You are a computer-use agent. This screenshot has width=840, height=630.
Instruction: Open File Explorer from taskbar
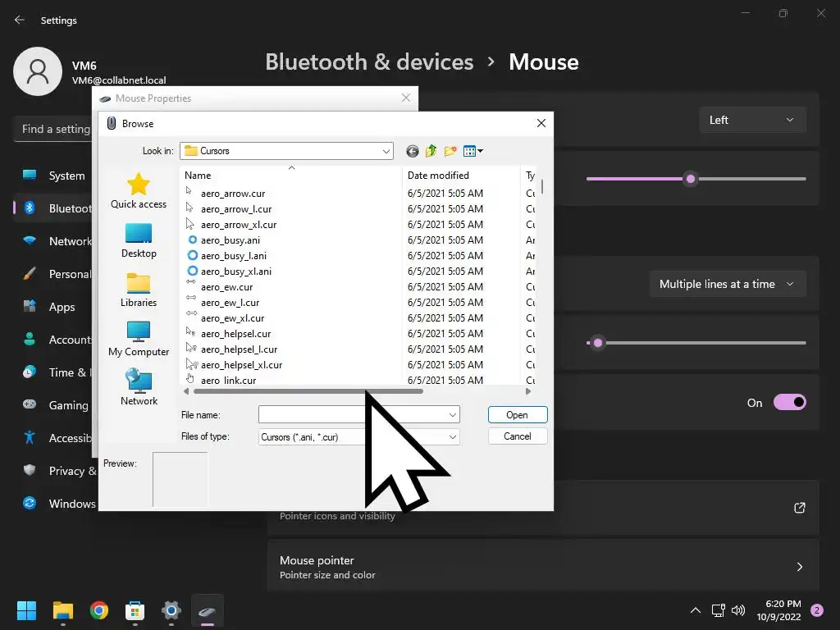click(x=62, y=610)
